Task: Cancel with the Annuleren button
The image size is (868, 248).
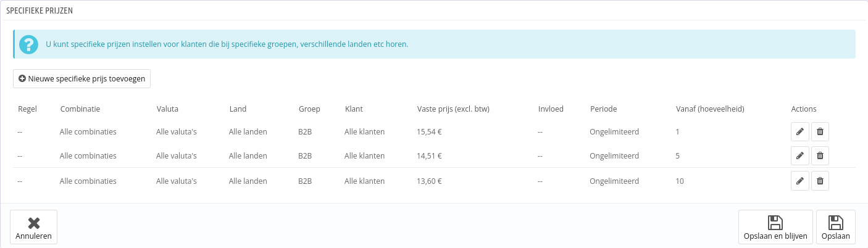Action: tap(34, 227)
